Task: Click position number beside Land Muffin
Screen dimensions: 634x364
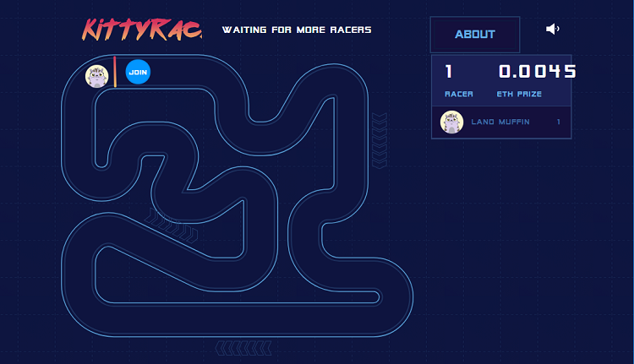Action: click(558, 122)
